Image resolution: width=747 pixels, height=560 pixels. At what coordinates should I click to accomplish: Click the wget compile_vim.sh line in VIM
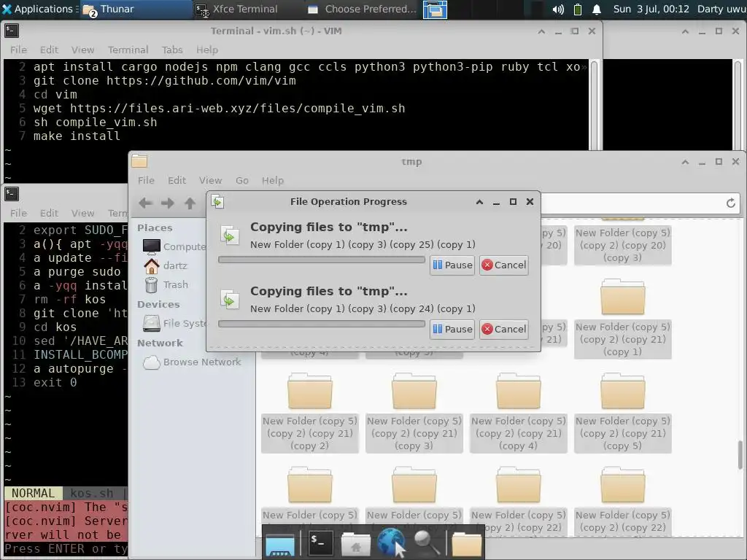219,108
